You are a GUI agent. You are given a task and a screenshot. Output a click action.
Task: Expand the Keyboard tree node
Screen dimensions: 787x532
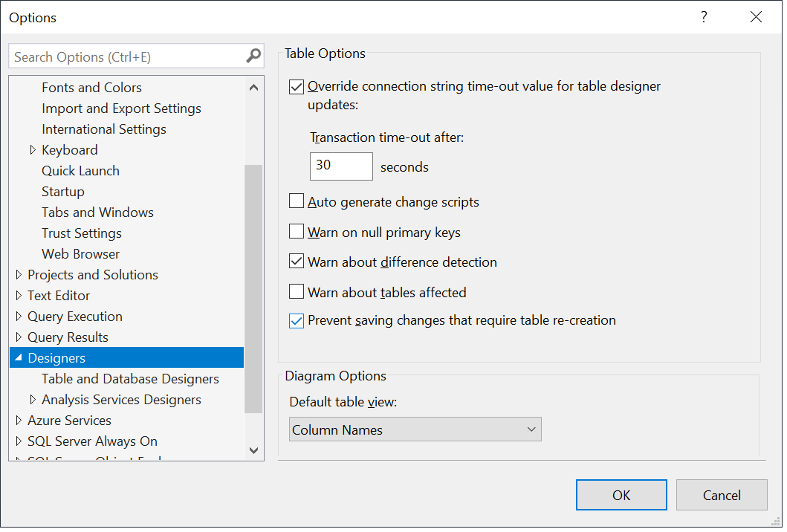[33, 149]
